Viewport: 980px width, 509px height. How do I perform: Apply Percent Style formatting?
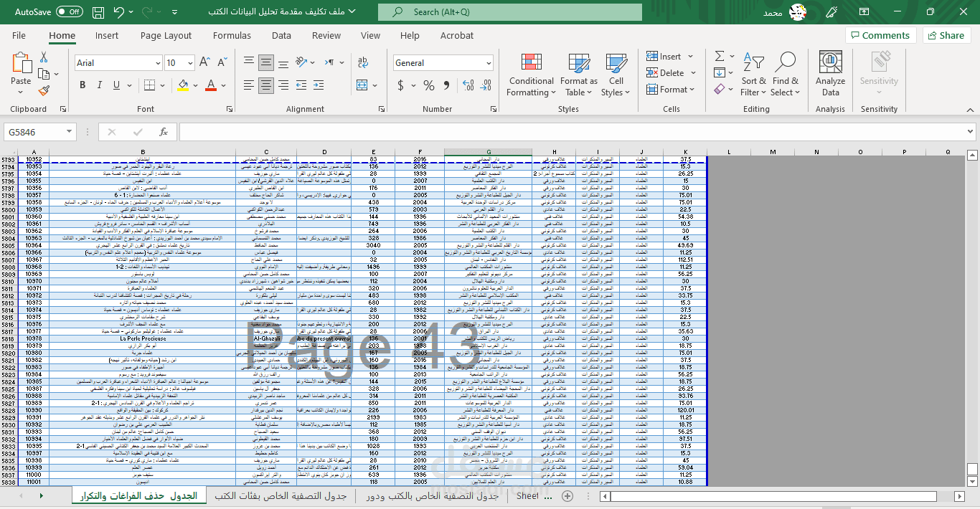[428, 85]
